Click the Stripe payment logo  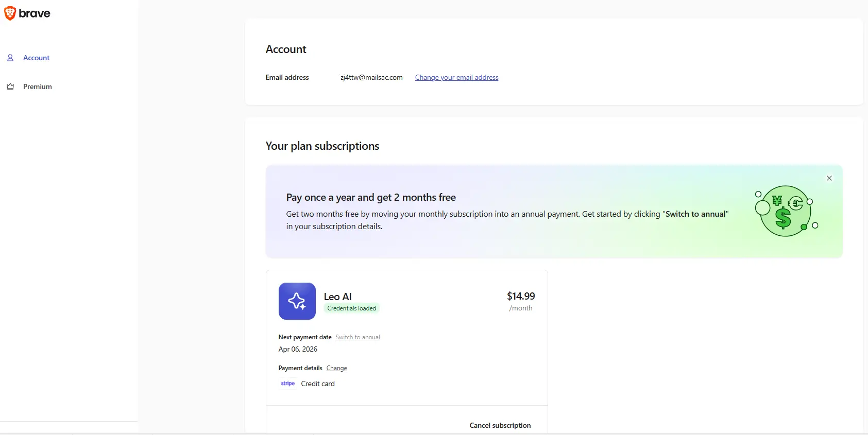click(288, 384)
